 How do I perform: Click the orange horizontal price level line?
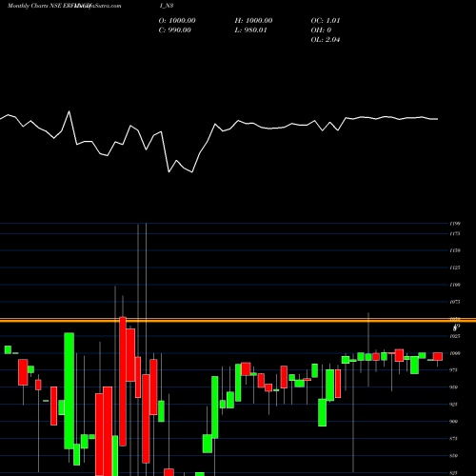tap(238, 320)
